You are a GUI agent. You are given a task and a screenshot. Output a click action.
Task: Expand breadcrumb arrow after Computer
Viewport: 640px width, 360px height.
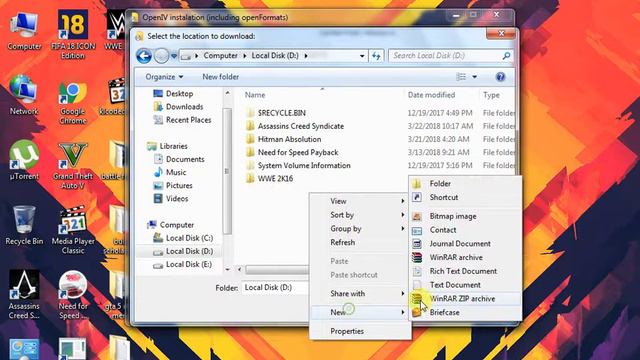(244, 56)
